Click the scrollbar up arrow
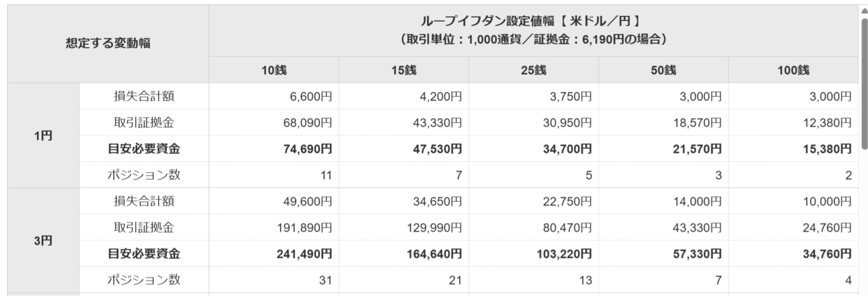This screenshot has width=868, height=296. click(x=864, y=11)
